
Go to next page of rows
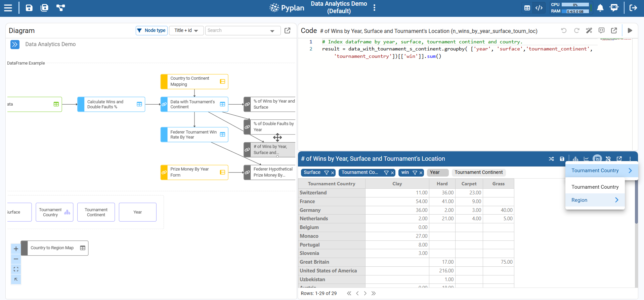coord(365,293)
